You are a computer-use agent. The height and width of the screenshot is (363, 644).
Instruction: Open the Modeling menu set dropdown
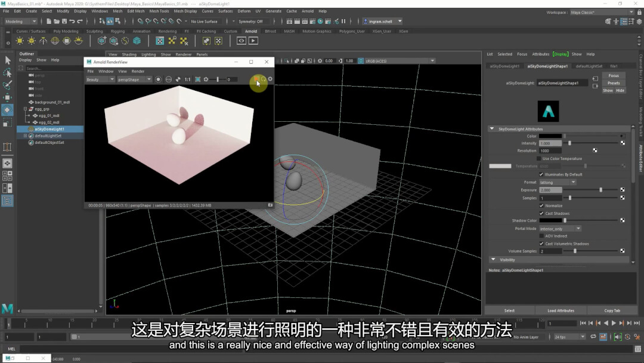[20, 21]
